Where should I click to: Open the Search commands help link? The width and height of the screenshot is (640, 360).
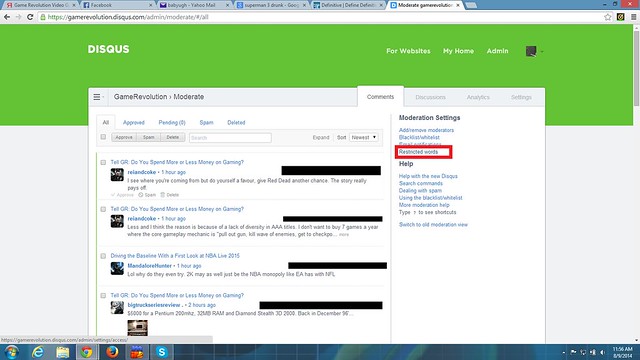(421, 184)
